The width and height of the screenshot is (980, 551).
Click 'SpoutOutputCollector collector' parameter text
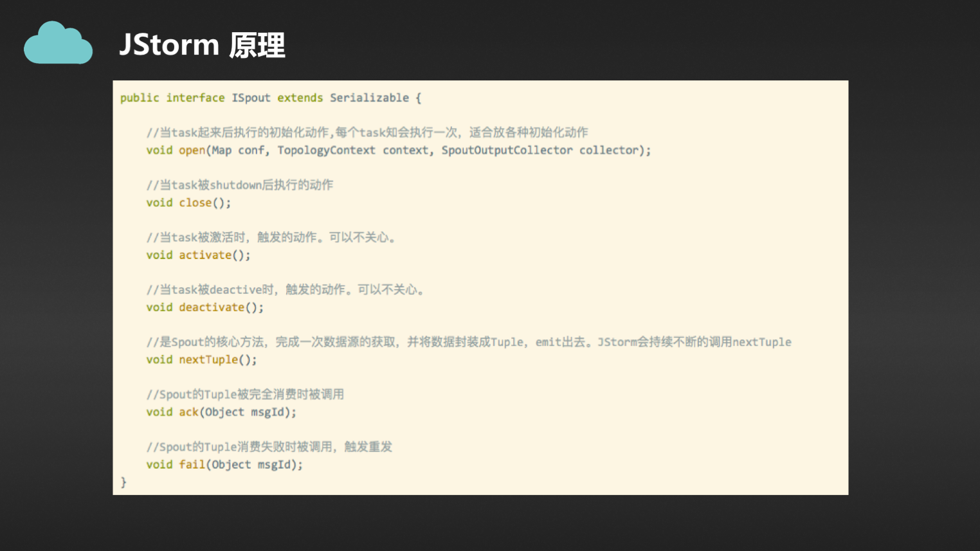click(540, 150)
